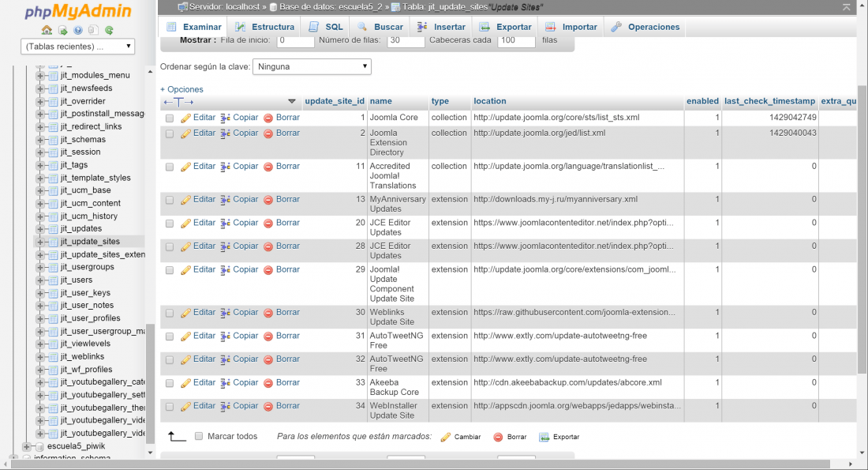This screenshot has width=868, height=470.
Task: Expand the jit_update_sites tree node
Action: 40,242
